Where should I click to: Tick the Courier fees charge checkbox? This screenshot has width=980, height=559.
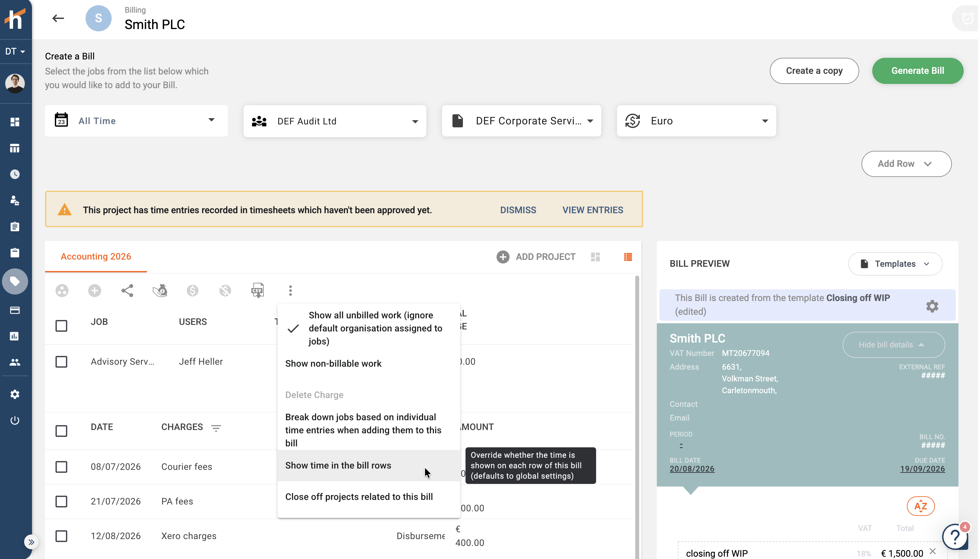click(61, 467)
